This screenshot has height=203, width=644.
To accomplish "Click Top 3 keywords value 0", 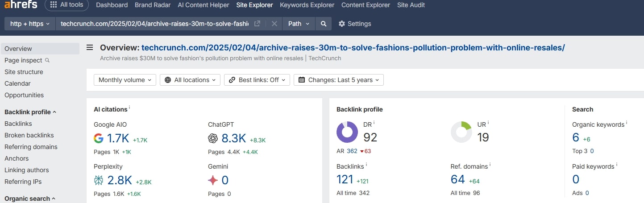I will tap(592, 151).
